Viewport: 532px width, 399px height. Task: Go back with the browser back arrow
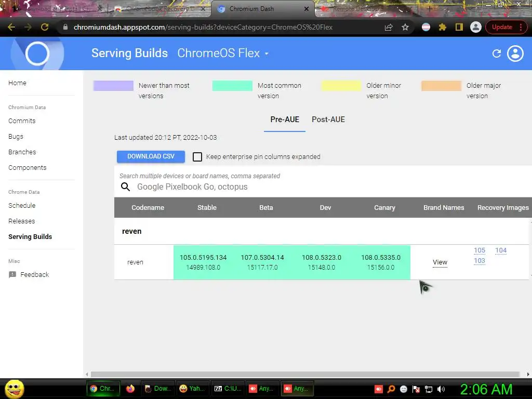[x=11, y=27]
